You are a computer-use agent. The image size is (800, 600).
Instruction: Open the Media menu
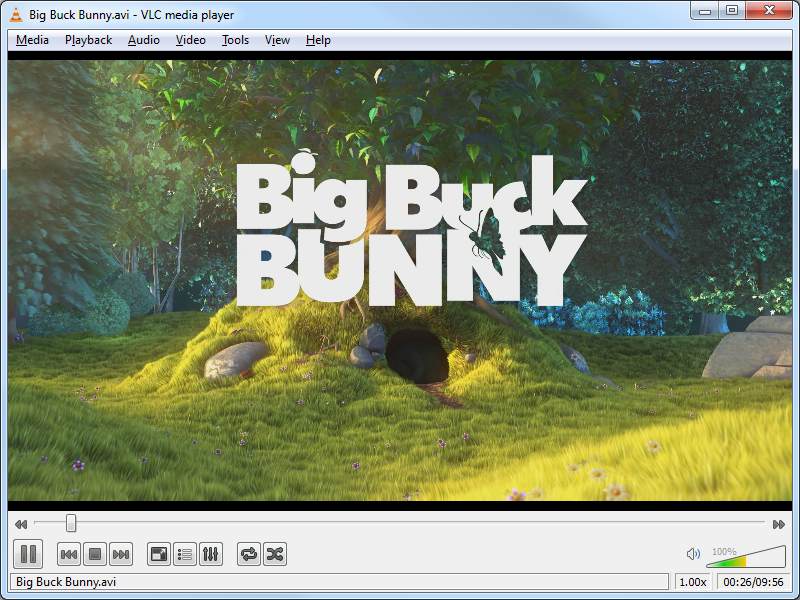click(x=32, y=40)
